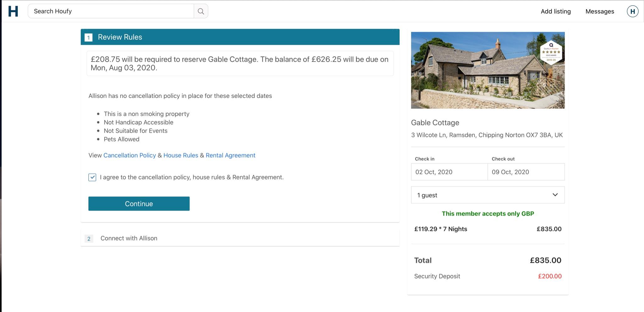Uncheck the agree to cancellation policy checkbox
Screen dimensions: 644x312
pos(92,178)
